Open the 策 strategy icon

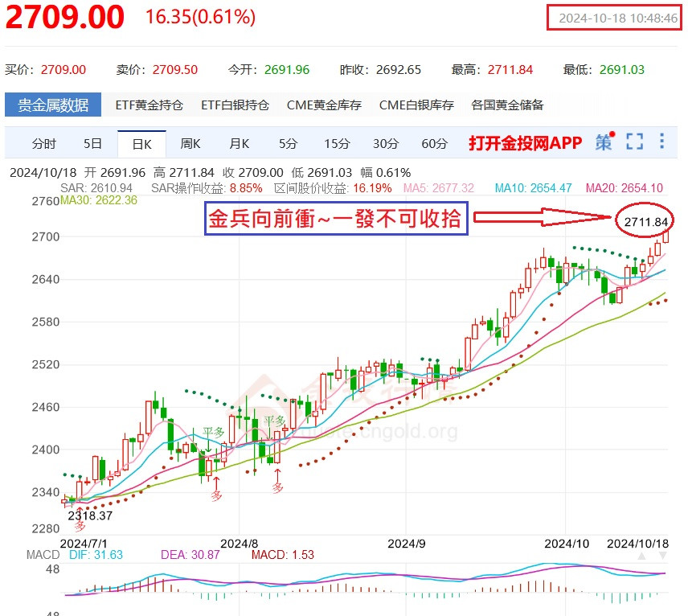coord(604,142)
